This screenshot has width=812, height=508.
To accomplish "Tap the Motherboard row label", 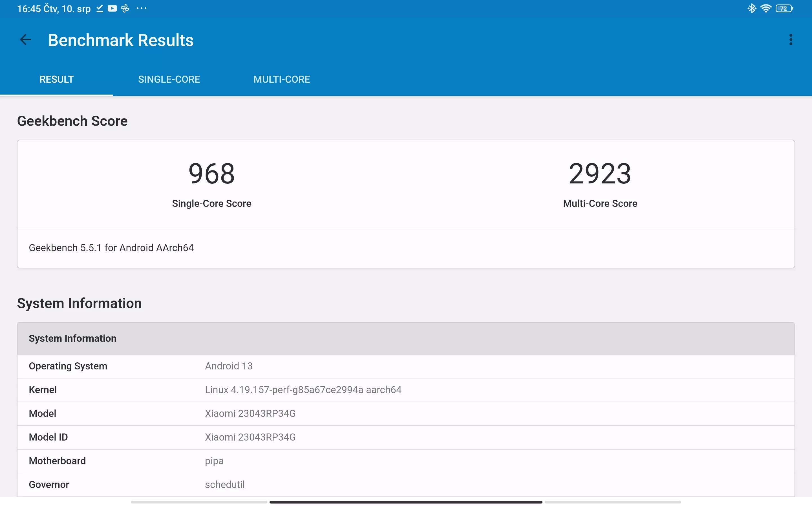I will pos(58,461).
